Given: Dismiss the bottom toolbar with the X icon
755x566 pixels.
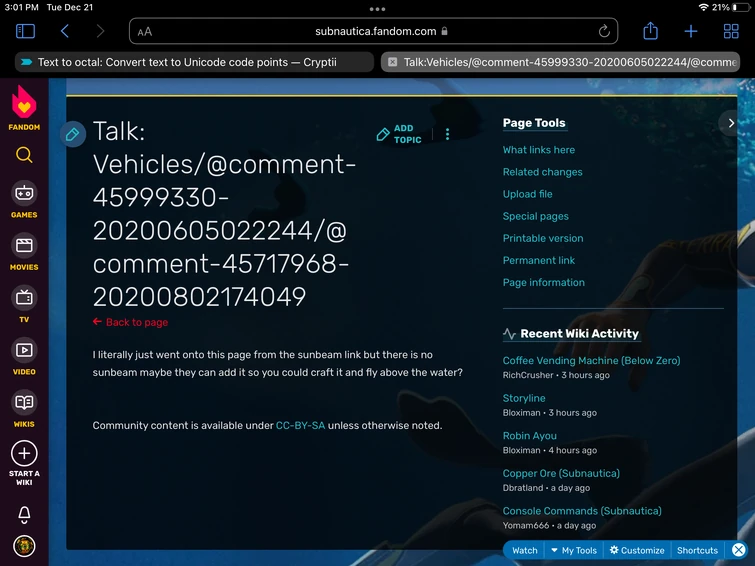Looking at the screenshot, I should click(x=738, y=550).
